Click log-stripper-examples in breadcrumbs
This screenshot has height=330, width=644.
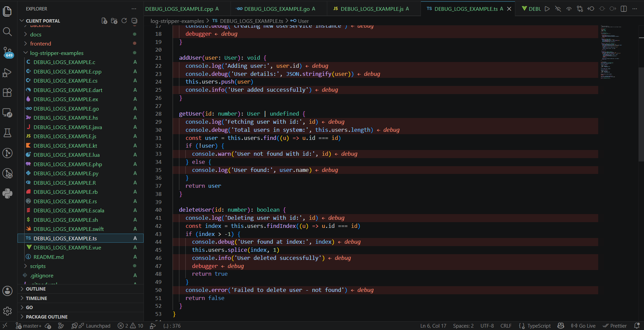177,21
